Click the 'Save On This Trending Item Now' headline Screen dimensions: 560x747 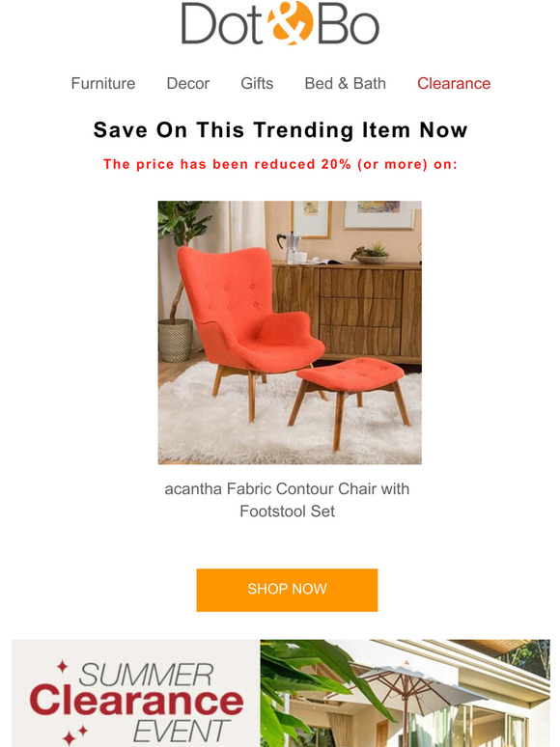point(280,129)
